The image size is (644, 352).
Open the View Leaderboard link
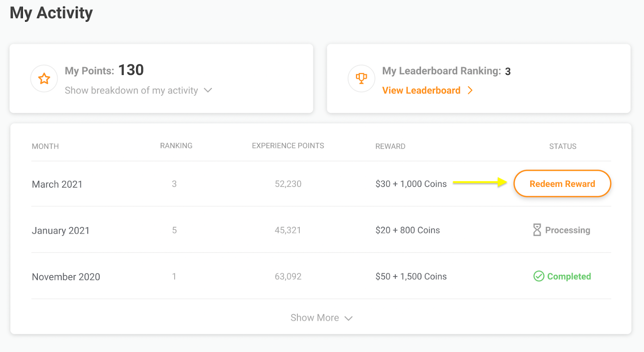(x=421, y=90)
